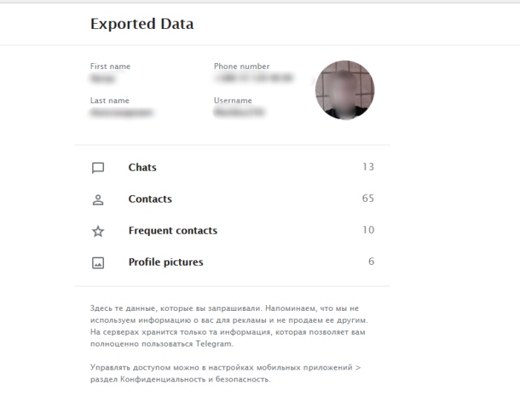Image resolution: width=520 pixels, height=420 pixels.
Task: Click the Contacts count of 65
Action: coord(368,198)
